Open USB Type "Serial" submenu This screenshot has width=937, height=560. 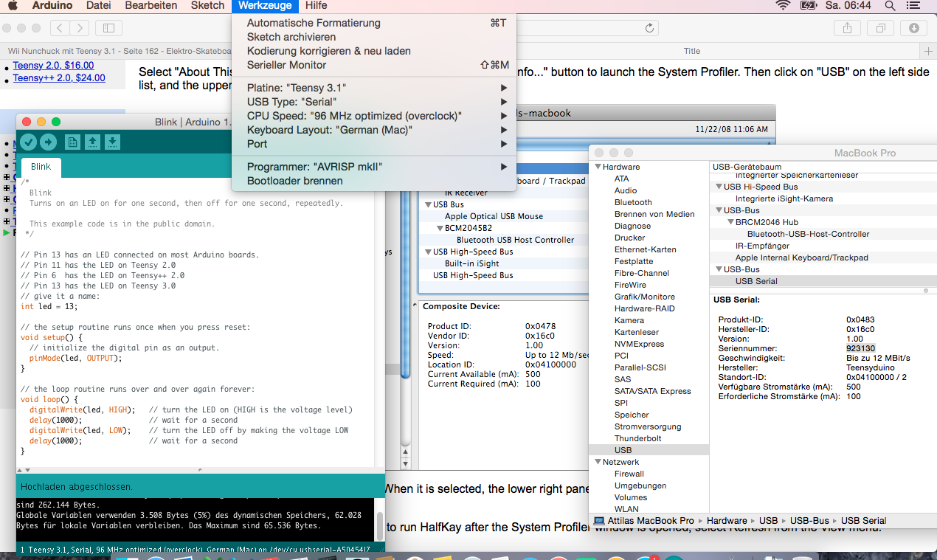tap(374, 102)
